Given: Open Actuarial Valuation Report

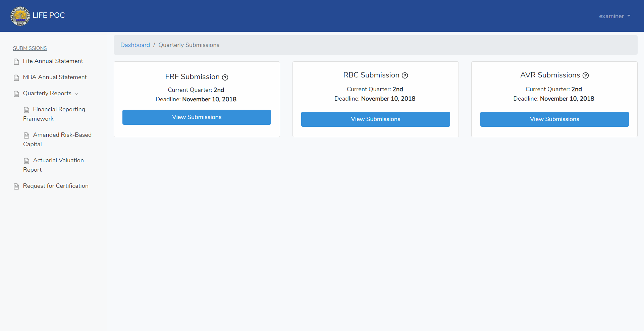Looking at the screenshot, I should (54, 165).
